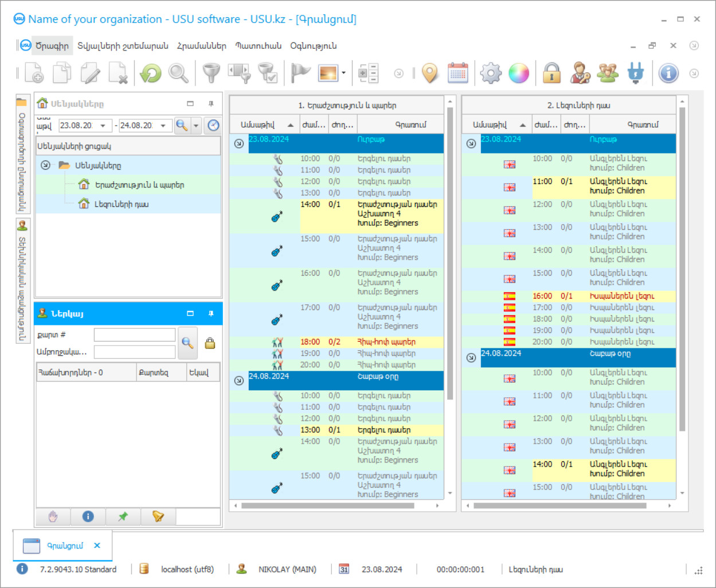Toggle the pin on the Ներկայ panel header

(211, 313)
